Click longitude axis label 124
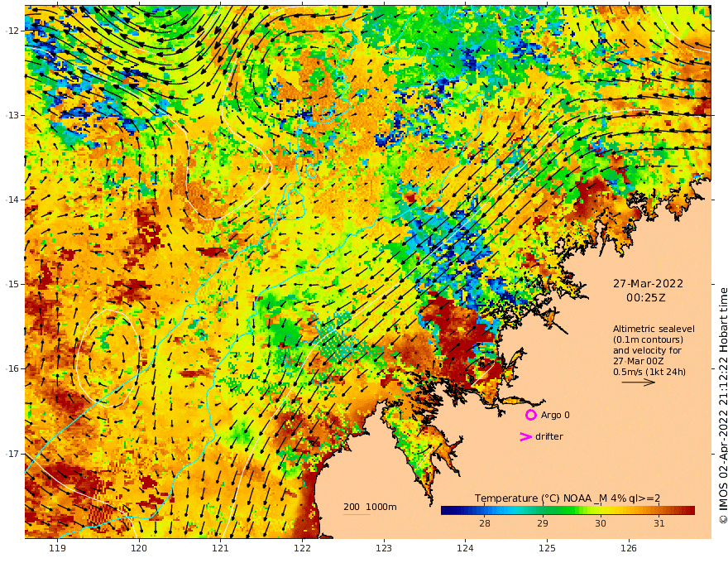Screen dimensions: 728x563 [x=466, y=548]
